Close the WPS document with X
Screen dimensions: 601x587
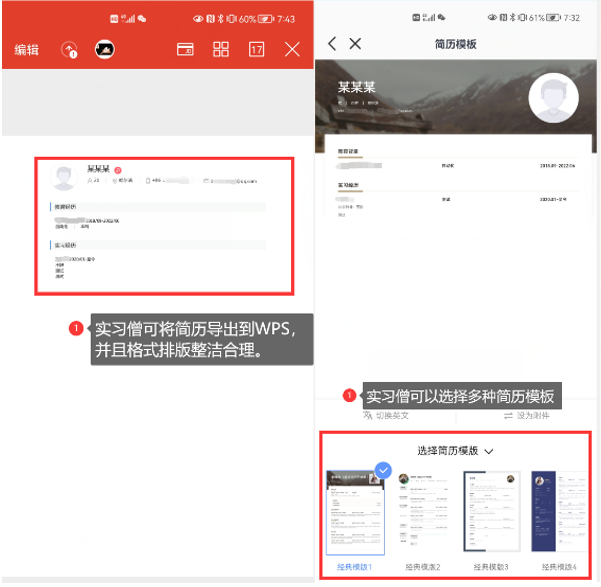[x=292, y=49]
